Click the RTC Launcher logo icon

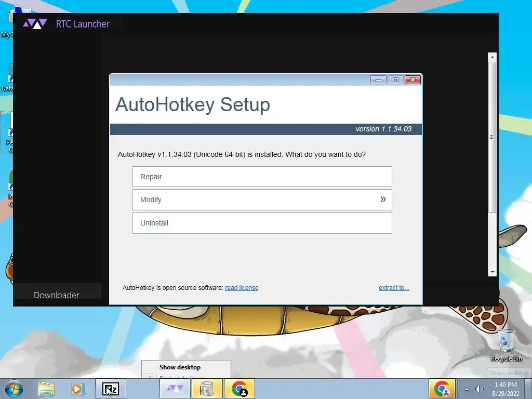[x=35, y=24]
